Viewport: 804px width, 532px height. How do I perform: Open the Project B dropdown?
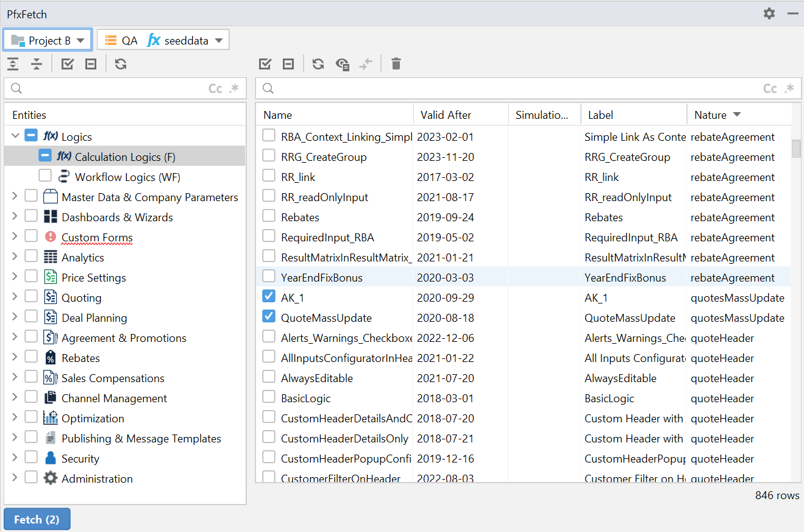pyautogui.click(x=48, y=41)
